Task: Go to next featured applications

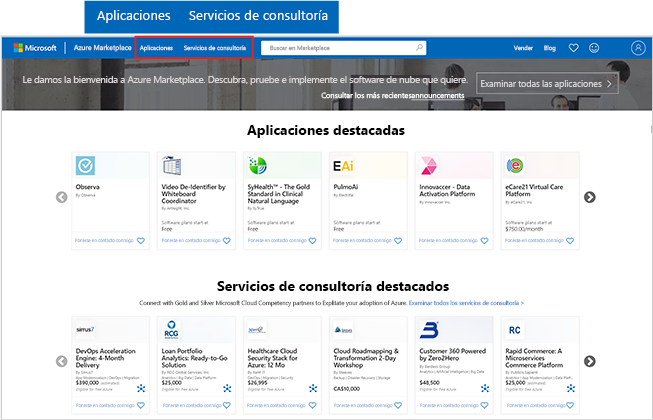Action: pos(590,197)
